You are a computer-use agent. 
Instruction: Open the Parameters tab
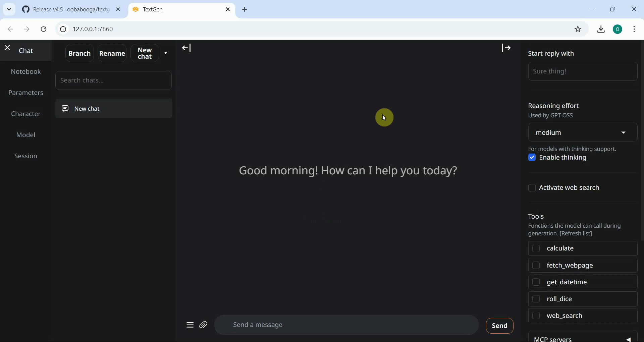(26, 93)
